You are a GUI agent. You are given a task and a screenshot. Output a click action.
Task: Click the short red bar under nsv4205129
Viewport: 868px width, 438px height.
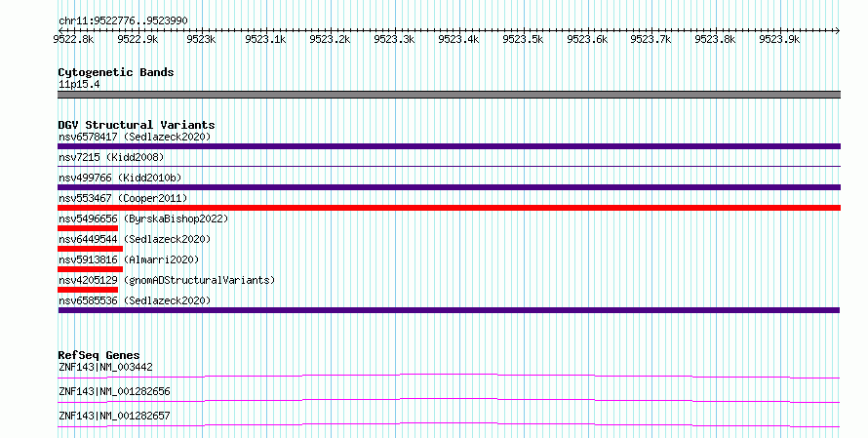pos(88,290)
